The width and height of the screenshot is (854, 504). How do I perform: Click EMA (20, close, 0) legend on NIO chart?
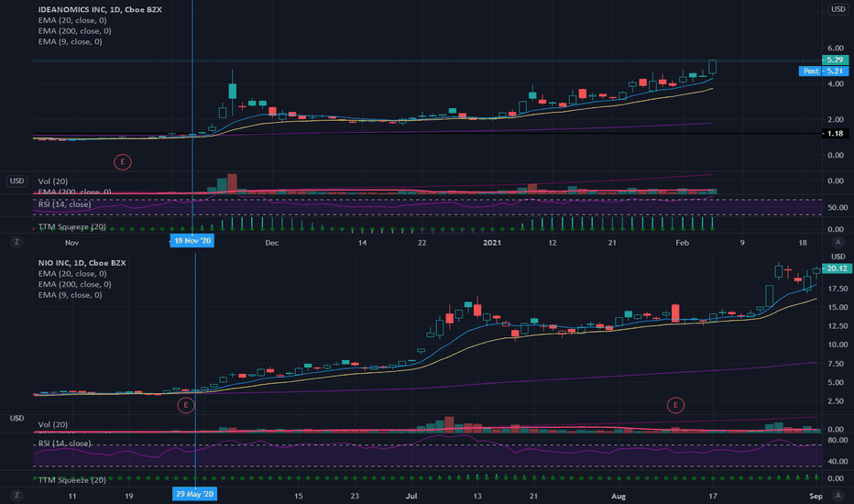click(72, 273)
